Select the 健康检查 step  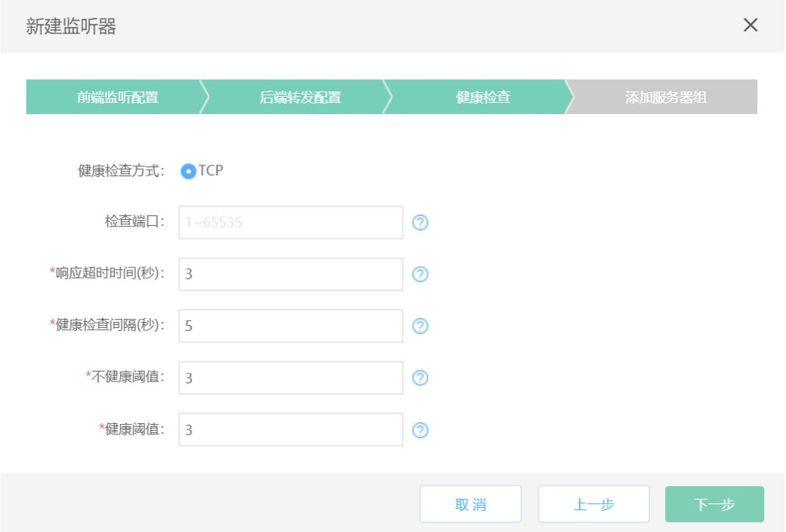[x=483, y=97]
